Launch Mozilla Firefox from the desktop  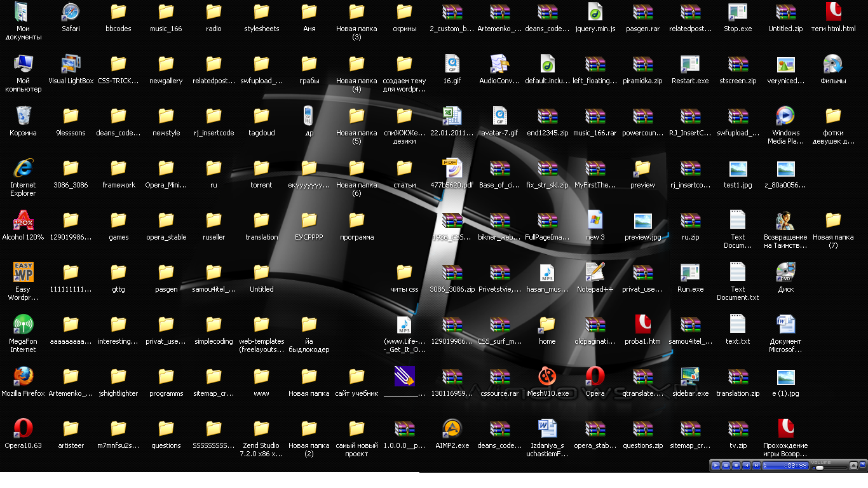(23, 377)
